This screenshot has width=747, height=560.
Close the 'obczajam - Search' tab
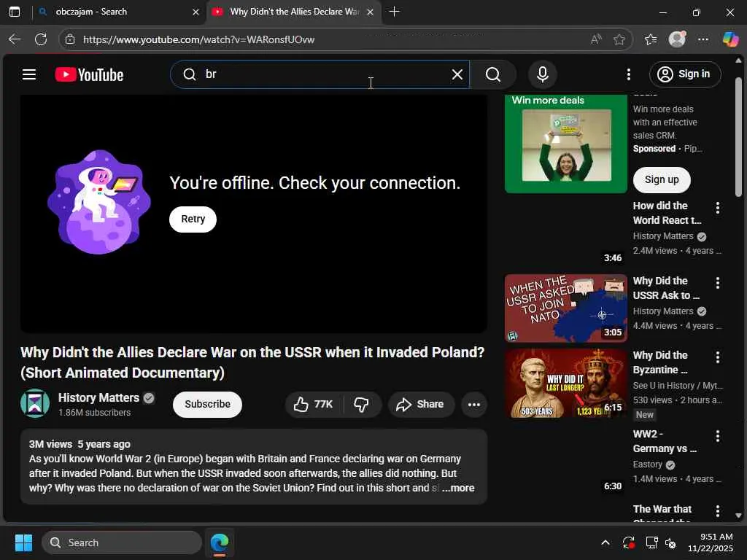[196, 12]
